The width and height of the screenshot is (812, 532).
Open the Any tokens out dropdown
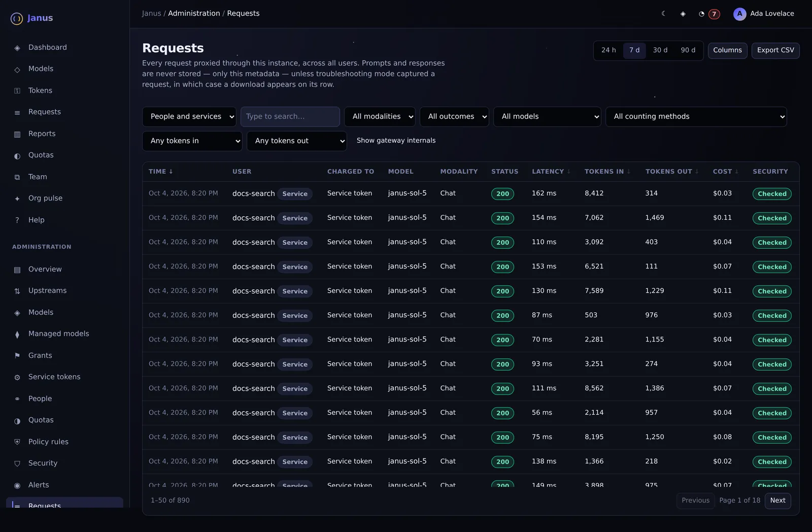[x=297, y=141]
